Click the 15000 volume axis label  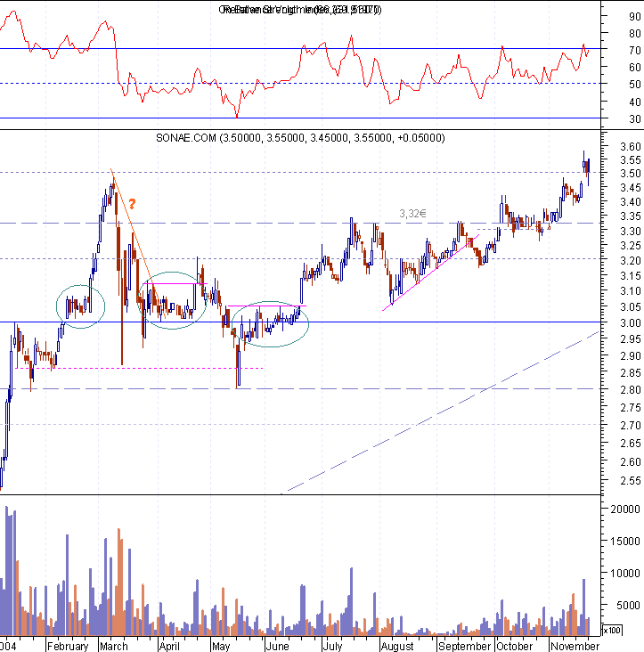click(x=625, y=542)
